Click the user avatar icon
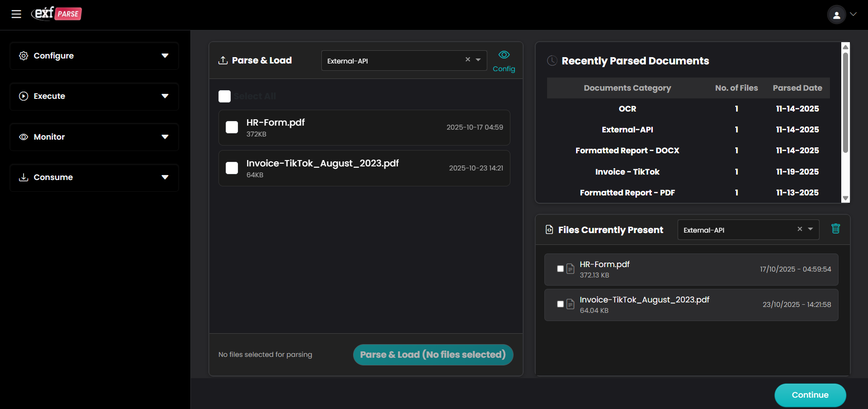This screenshot has width=868, height=409. point(836,14)
